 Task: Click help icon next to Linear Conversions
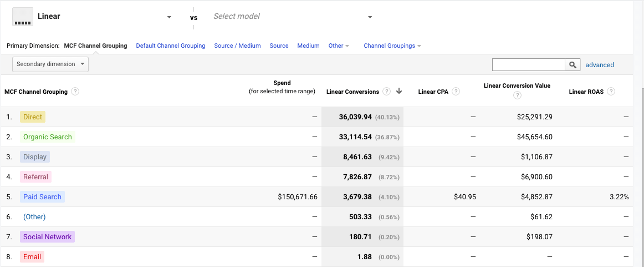[x=386, y=92]
